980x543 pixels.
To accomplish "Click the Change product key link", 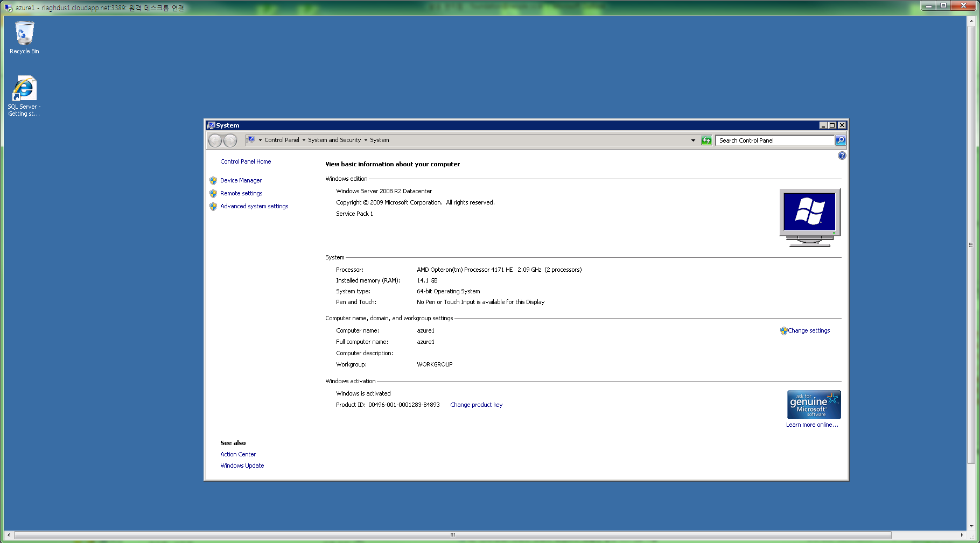I will [x=476, y=405].
